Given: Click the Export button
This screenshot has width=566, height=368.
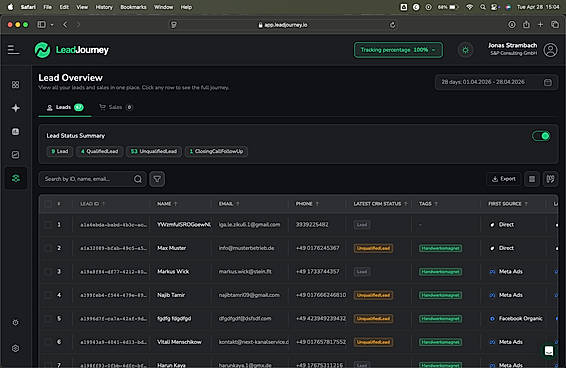Looking at the screenshot, I should (x=504, y=179).
